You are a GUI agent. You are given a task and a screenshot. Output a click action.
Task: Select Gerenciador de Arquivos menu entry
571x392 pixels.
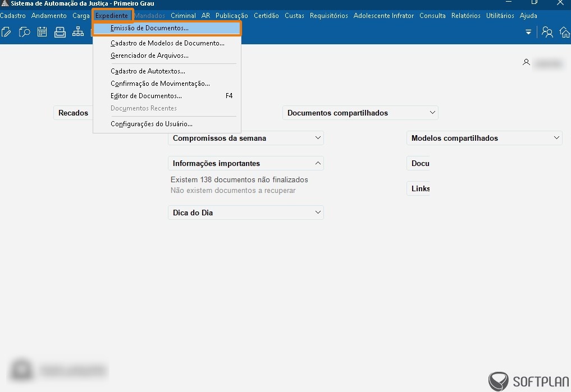click(167, 56)
